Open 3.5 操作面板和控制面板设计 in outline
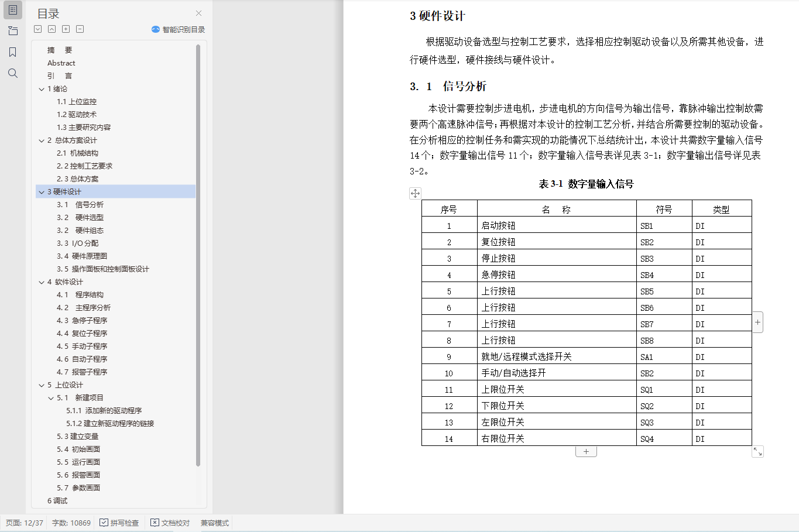The width and height of the screenshot is (799, 532). tap(103, 269)
